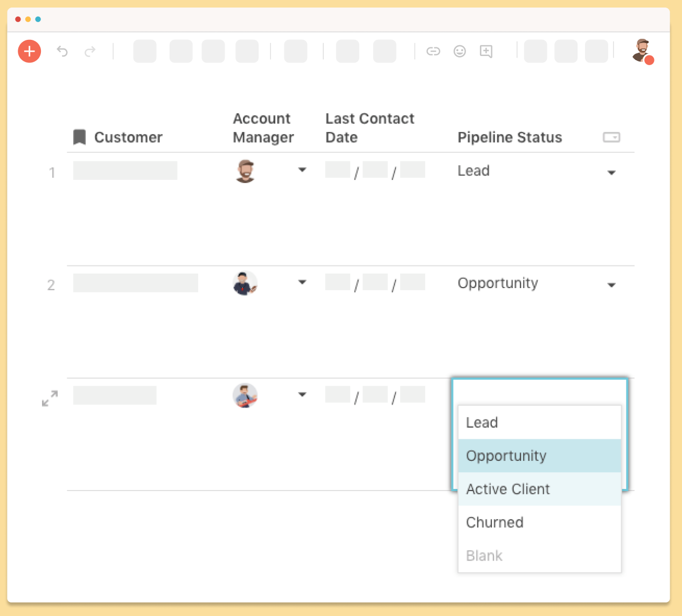
Task: Click the undo arrow icon
Action: [62, 51]
